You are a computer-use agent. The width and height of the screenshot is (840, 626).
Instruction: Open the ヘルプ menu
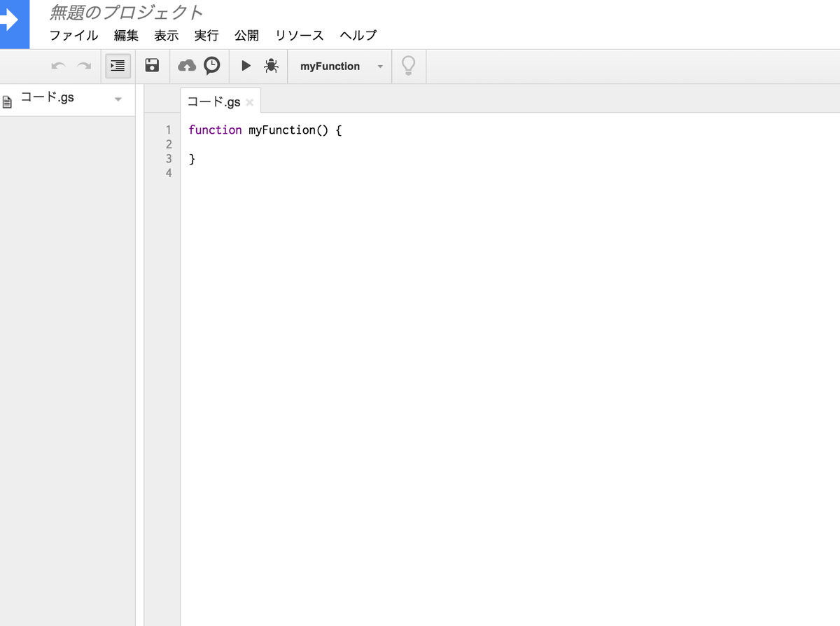pyautogui.click(x=358, y=35)
